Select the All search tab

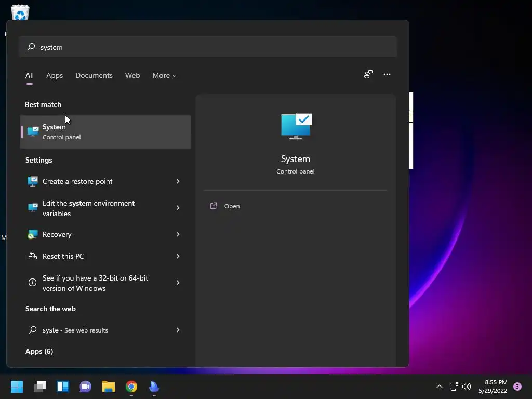[x=30, y=76]
